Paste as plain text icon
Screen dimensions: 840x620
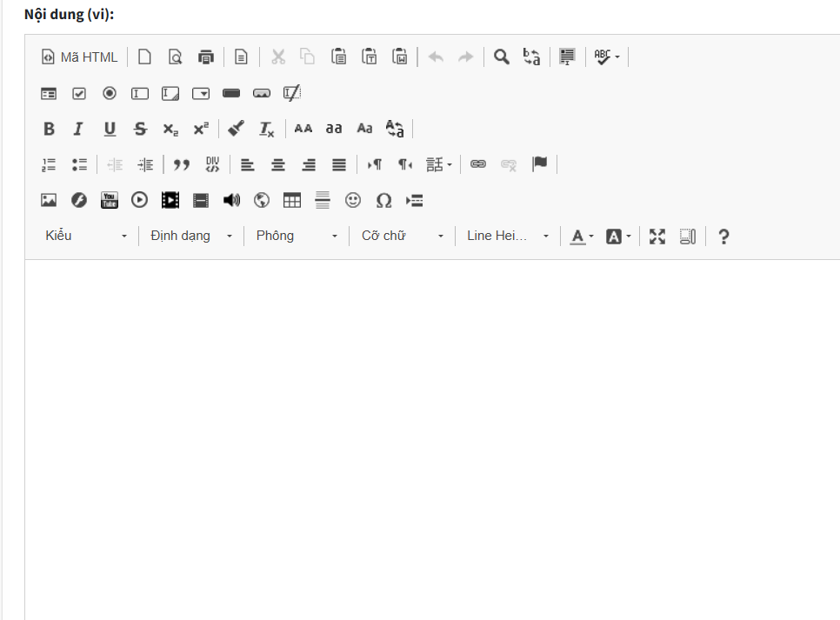pyautogui.click(x=369, y=57)
